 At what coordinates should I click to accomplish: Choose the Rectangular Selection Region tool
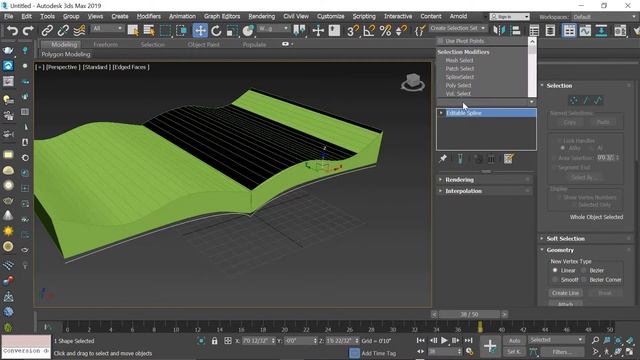[x=165, y=31]
